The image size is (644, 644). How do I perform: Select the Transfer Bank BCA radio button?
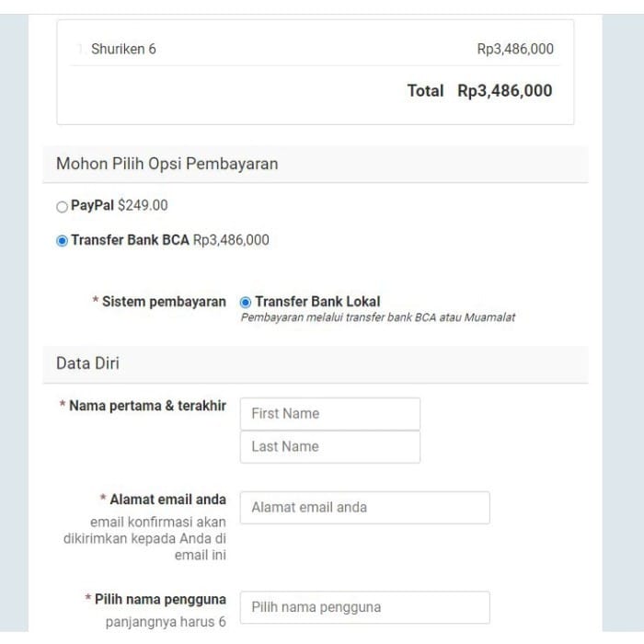pyautogui.click(x=62, y=241)
